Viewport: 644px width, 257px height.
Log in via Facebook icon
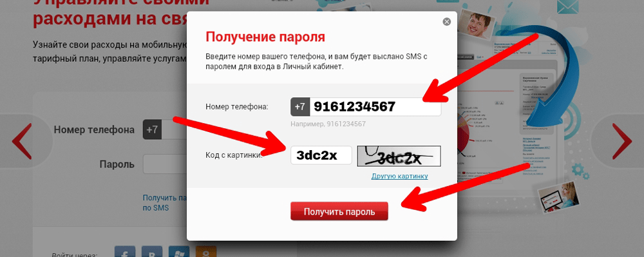(125, 251)
